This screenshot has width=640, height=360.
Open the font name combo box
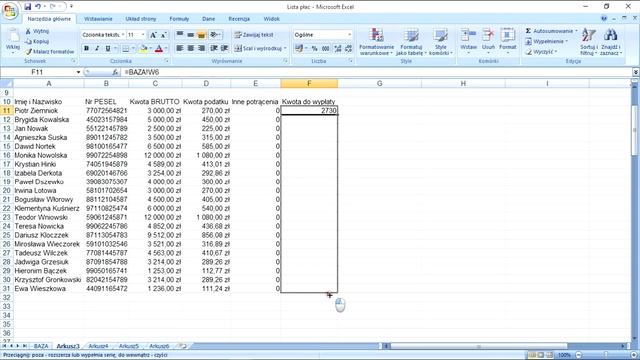103,35
